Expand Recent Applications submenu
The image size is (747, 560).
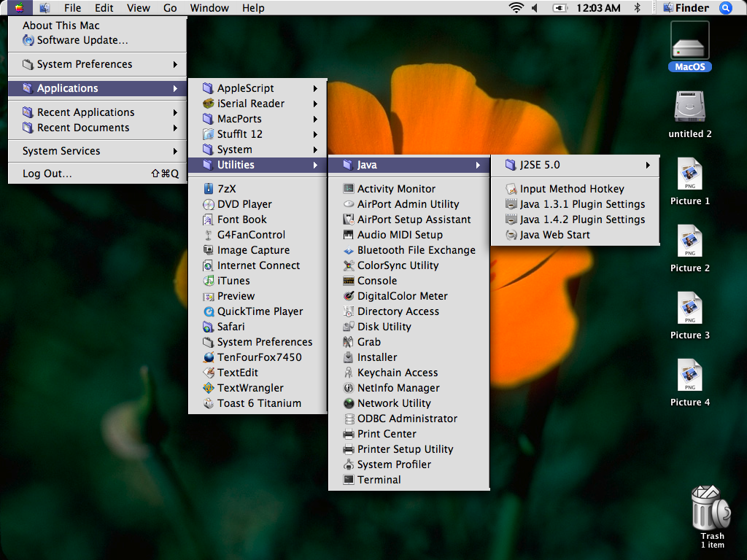click(97, 112)
